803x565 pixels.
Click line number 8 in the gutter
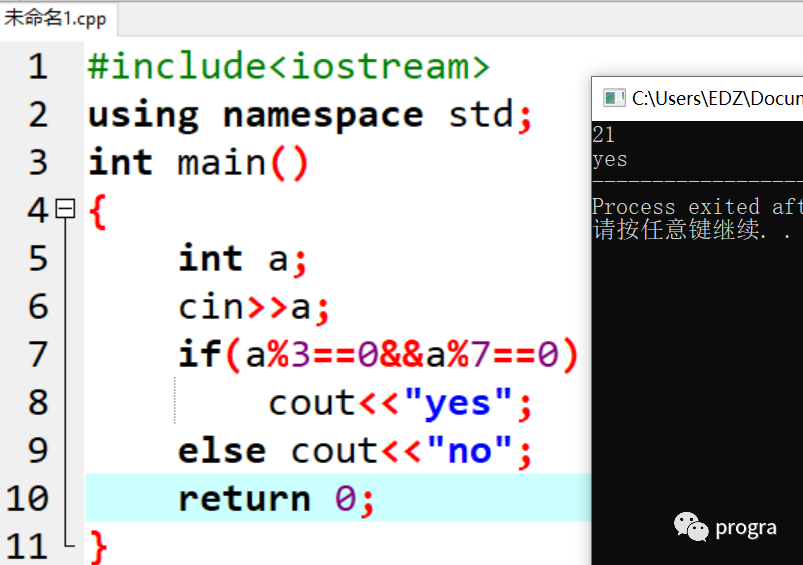tap(38, 402)
